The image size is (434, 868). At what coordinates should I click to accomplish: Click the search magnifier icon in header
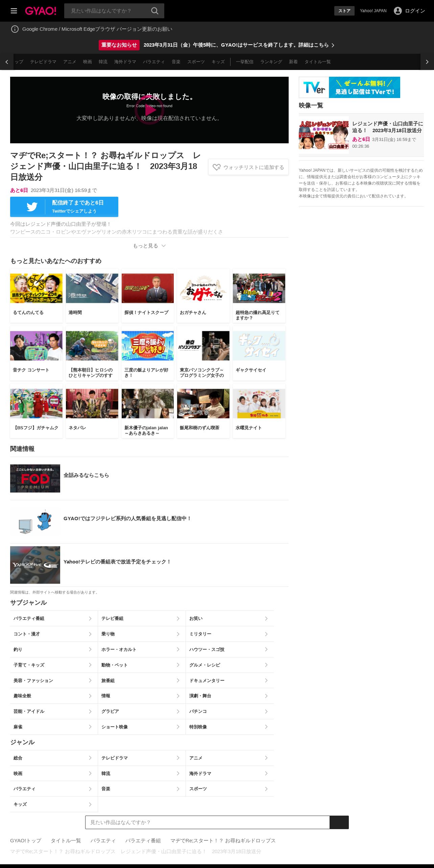tap(154, 11)
